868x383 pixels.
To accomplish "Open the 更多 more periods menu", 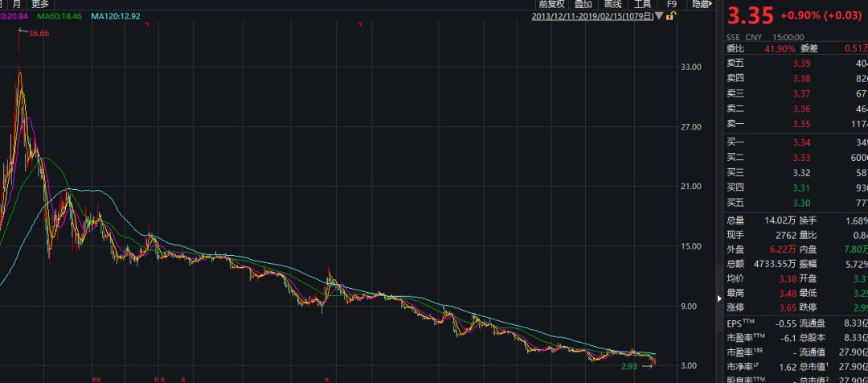I will pos(40,4).
